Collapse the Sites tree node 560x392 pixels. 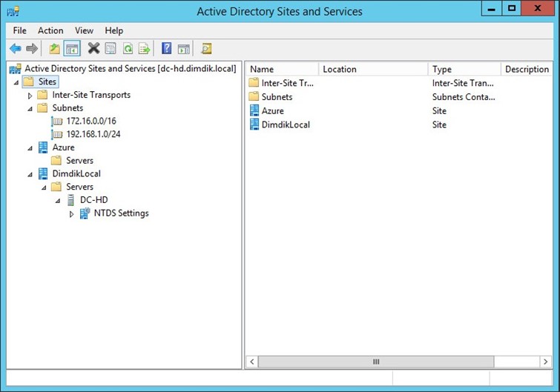16,83
